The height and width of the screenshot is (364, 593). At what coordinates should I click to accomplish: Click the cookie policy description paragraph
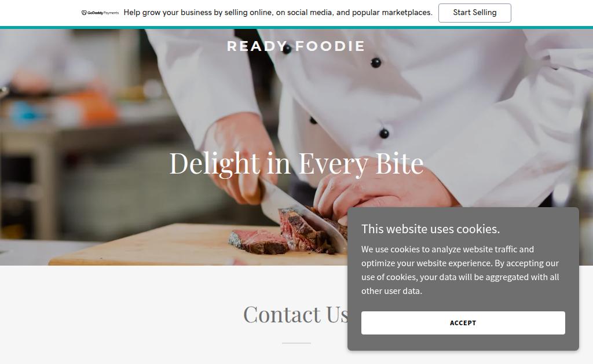(x=460, y=270)
